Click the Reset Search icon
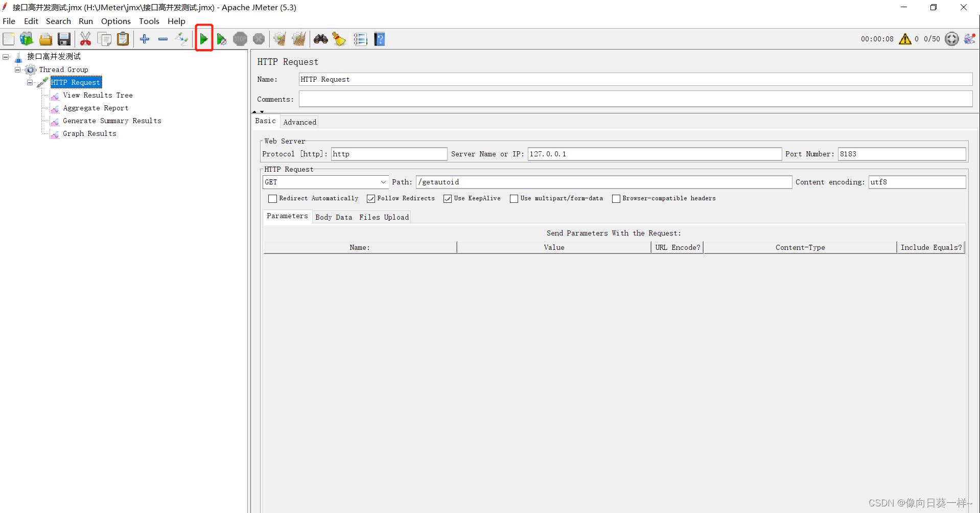This screenshot has width=980, height=513. tap(339, 39)
